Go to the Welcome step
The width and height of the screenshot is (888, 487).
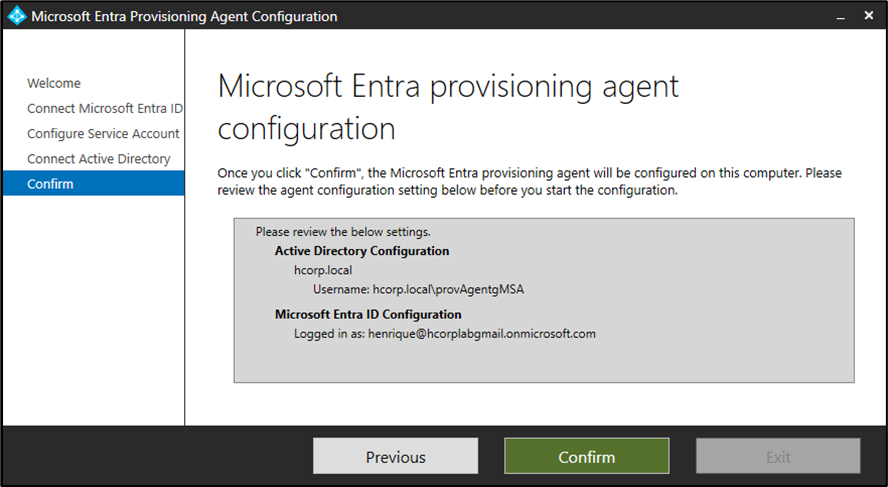[54, 83]
